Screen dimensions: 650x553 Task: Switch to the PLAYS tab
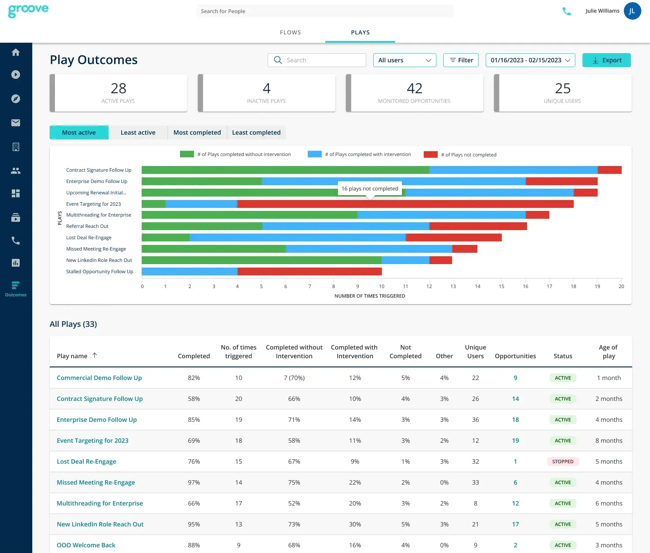pos(360,32)
